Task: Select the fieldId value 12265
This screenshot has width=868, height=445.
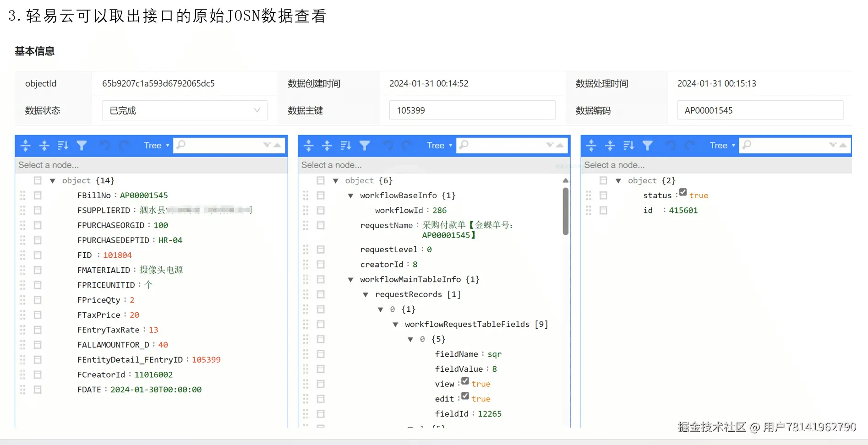Action: click(x=490, y=414)
